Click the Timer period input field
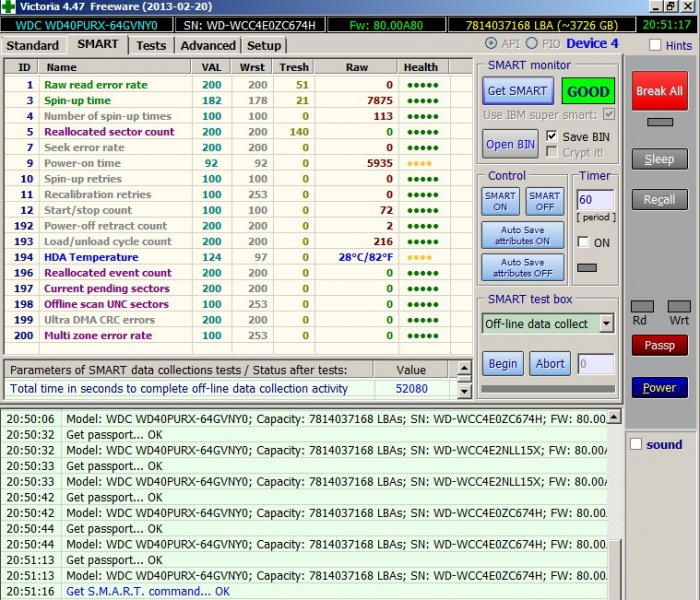The height and width of the screenshot is (600, 700). point(596,200)
